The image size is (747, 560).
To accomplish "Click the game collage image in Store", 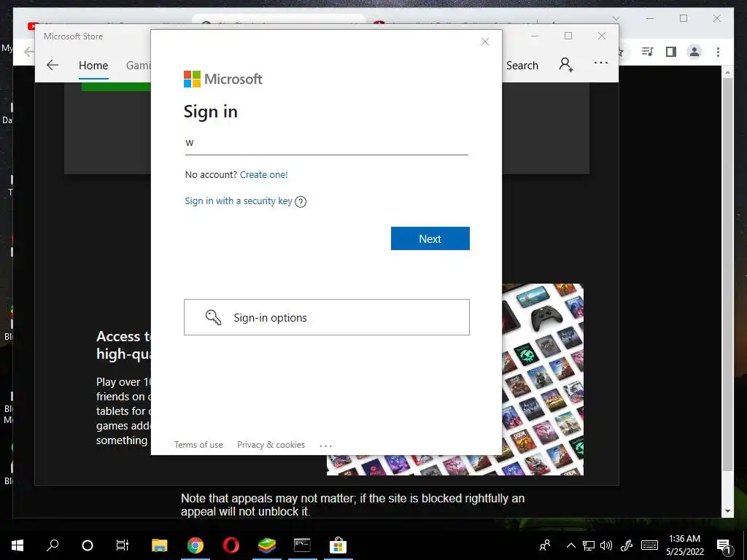I will click(x=543, y=379).
